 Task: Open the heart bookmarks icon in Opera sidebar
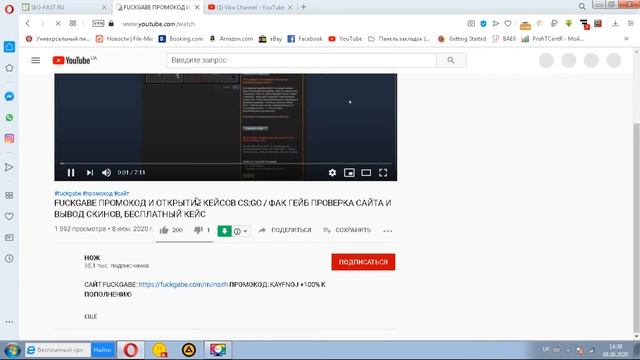tap(9, 216)
